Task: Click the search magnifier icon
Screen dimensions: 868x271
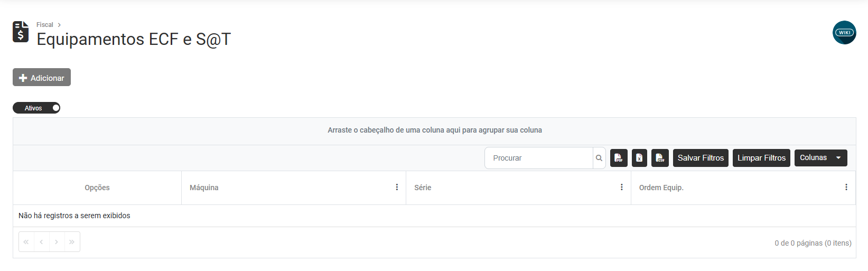Action: tap(599, 158)
